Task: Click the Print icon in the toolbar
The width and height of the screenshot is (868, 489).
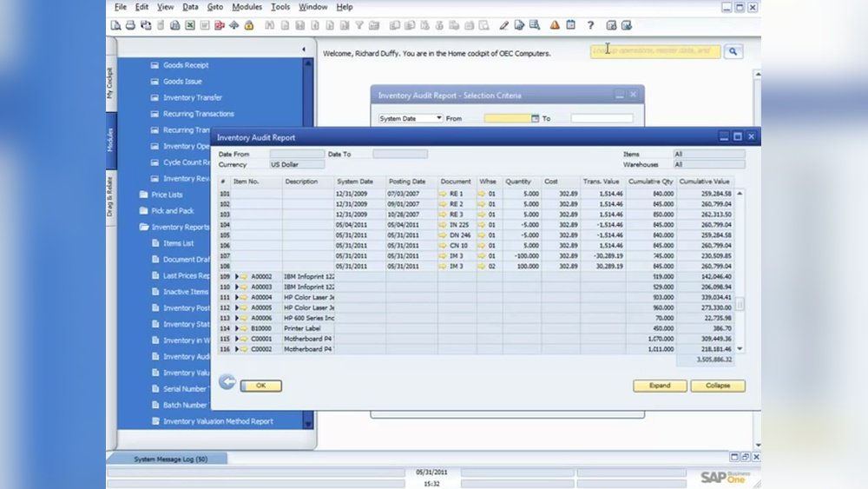Action: pos(130,25)
